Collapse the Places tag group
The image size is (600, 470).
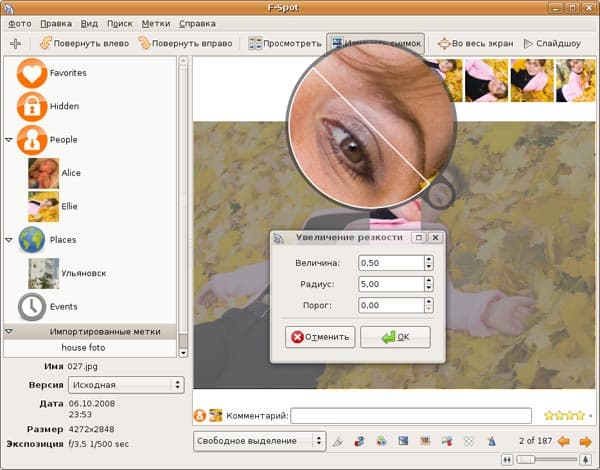tap(9, 240)
